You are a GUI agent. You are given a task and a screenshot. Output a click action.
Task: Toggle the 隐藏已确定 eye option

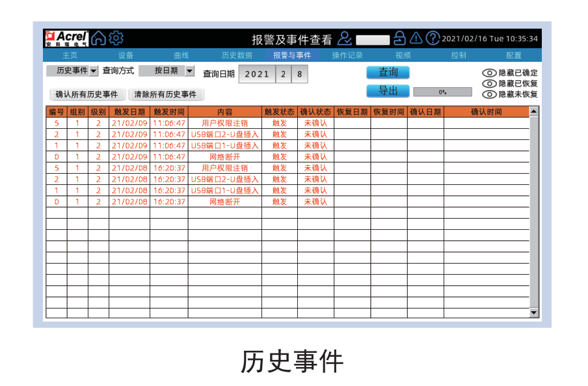click(489, 73)
